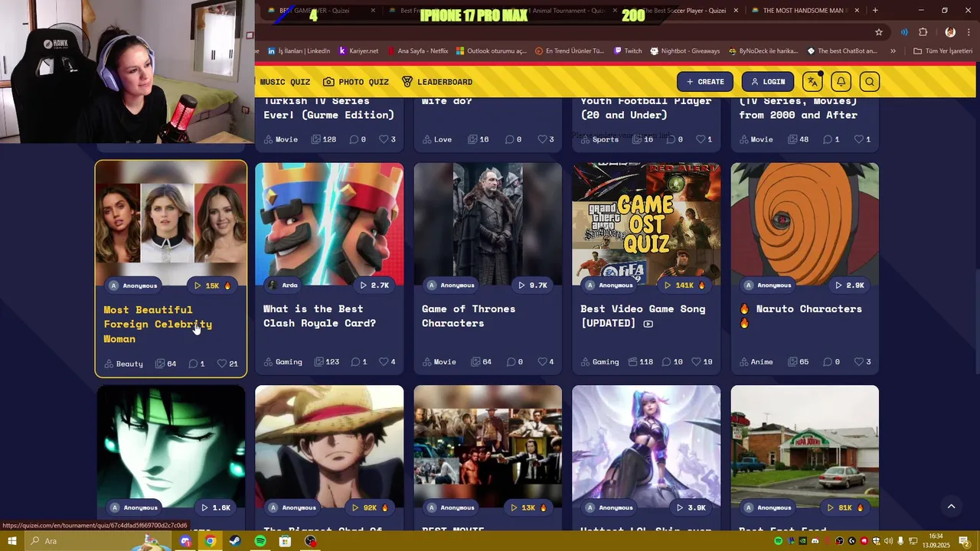Click the Anime category tag on Naruto card
The width and height of the screenshot is (980, 551).
click(756, 362)
